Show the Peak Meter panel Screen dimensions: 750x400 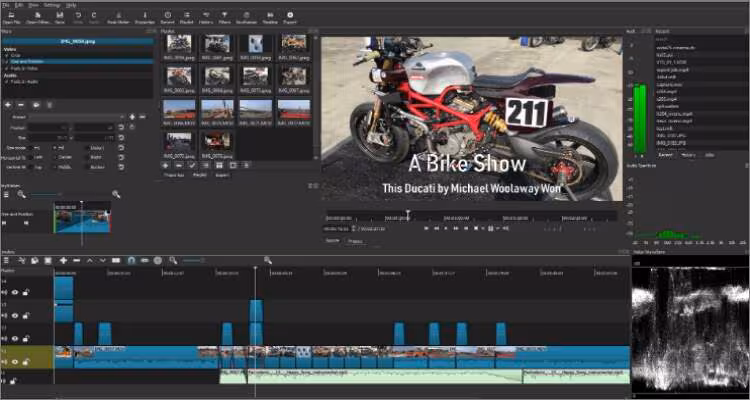pyautogui.click(x=118, y=18)
